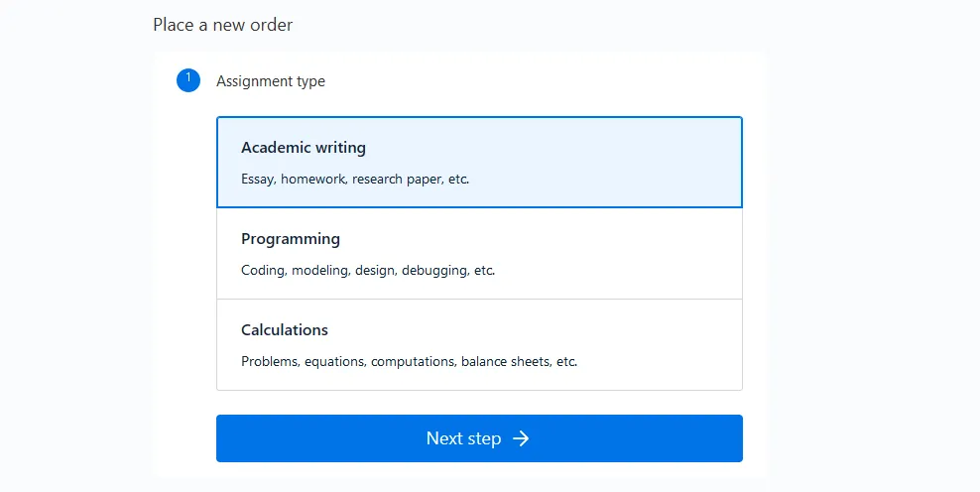The image size is (980, 492).
Task: Click the step 1 circle indicator
Action: point(188,80)
